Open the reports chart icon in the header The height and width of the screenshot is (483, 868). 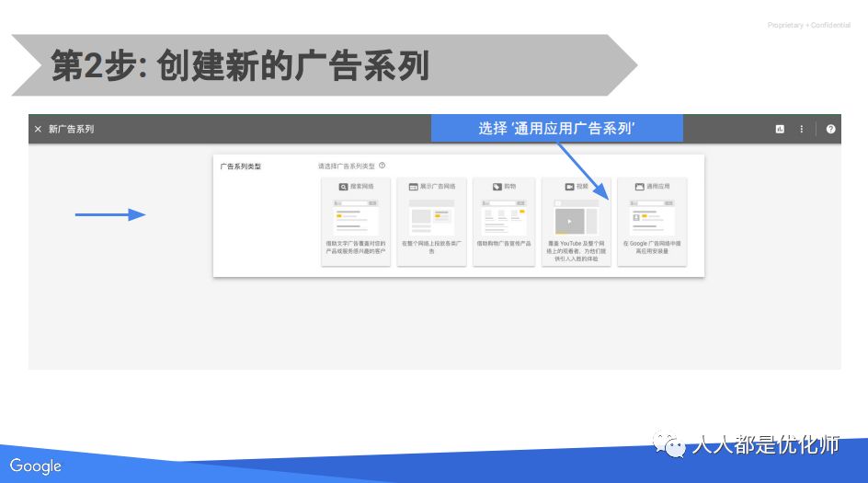click(780, 129)
